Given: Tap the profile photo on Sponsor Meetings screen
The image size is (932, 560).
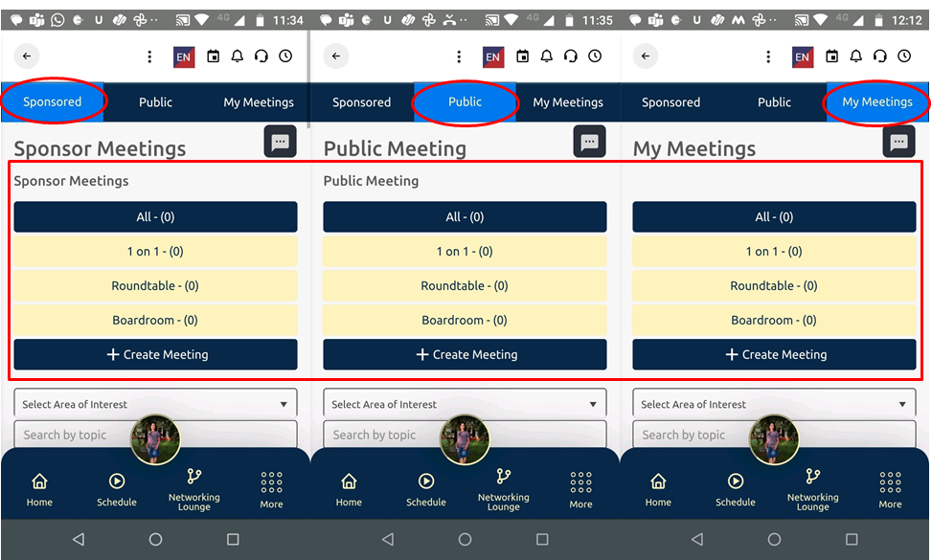Looking at the screenshot, I should pos(155,439).
